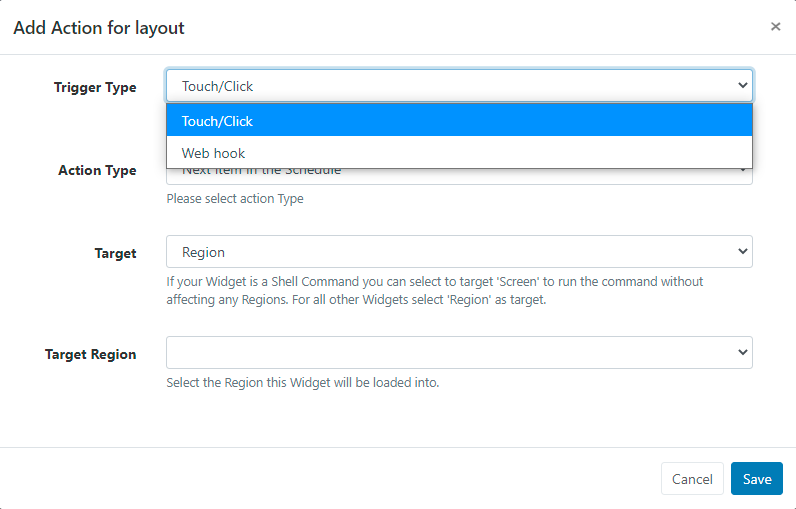Click the Target Region chevron arrow
The width and height of the screenshot is (796, 509).
[x=742, y=353]
